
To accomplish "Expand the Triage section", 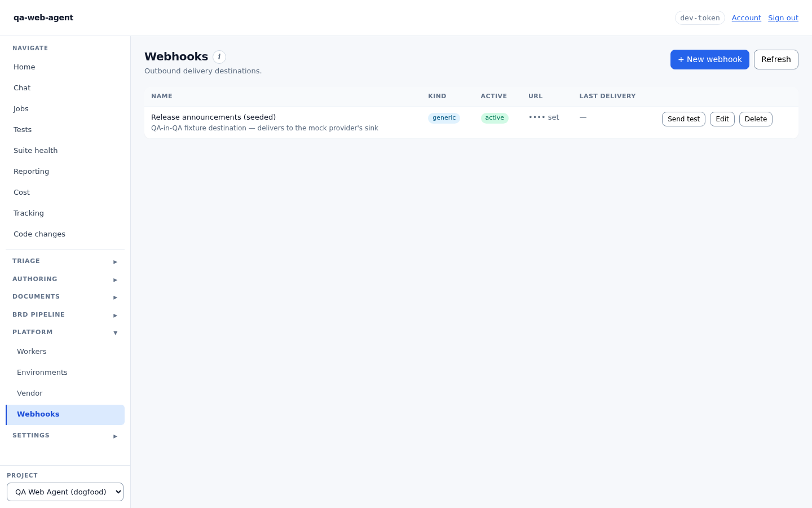I will click(x=65, y=261).
